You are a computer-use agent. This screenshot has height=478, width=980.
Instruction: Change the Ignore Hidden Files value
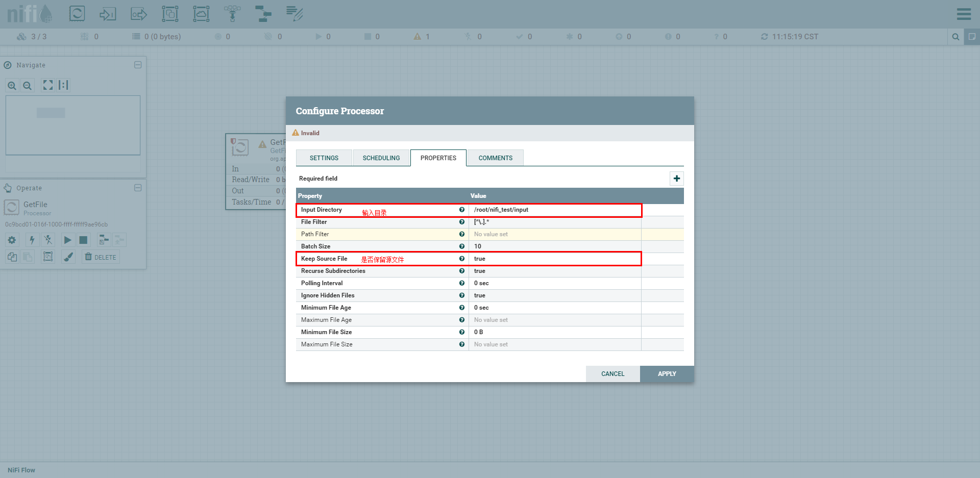pos(555,295)
